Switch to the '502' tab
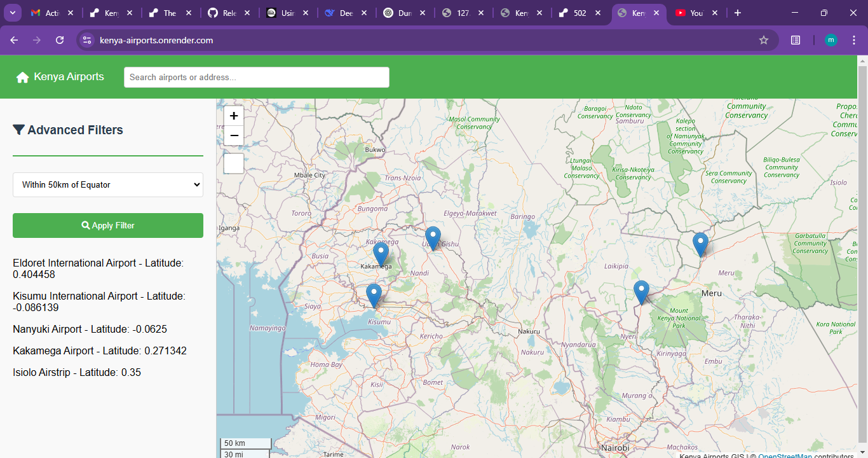The width and height of the screenshot is (868, 458). pyautogui.click(x=581, y=13)
